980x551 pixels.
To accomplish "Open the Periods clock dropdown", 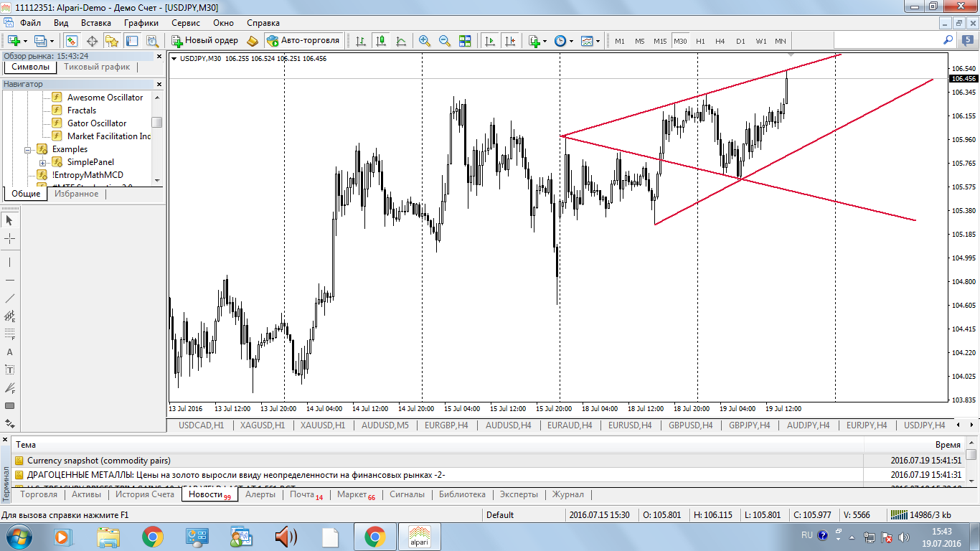I will [564, 41].
